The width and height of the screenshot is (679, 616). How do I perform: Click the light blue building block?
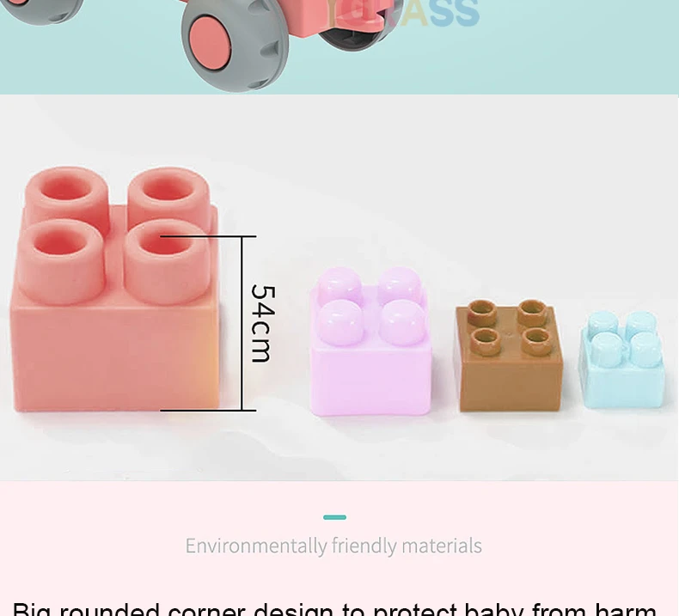coord(621,360)
